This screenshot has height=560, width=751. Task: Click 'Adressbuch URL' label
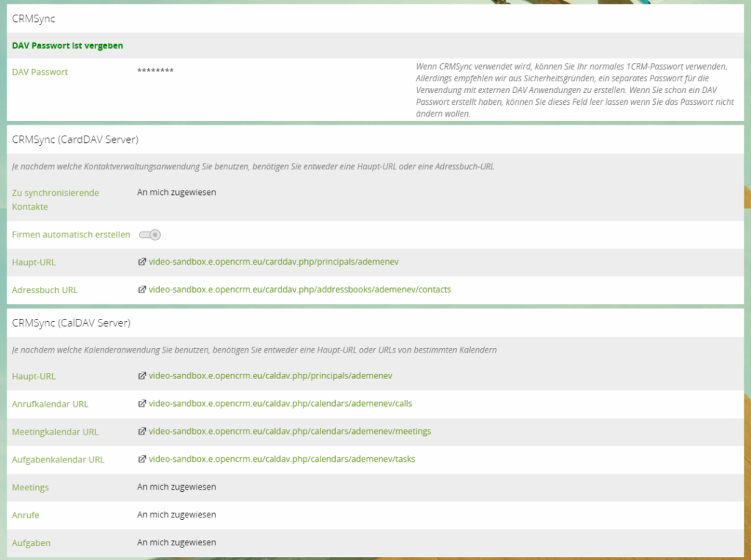(x=45, y=290)
